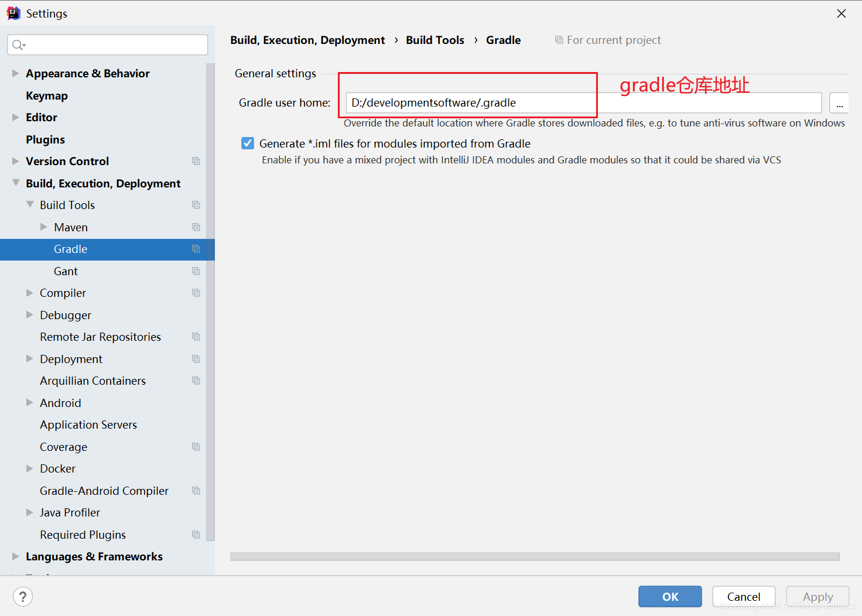This screenshot has width=862, height=616.
Task: Expand the Maven node arrow
Action: pyautogui.click(x=44, y=227)
